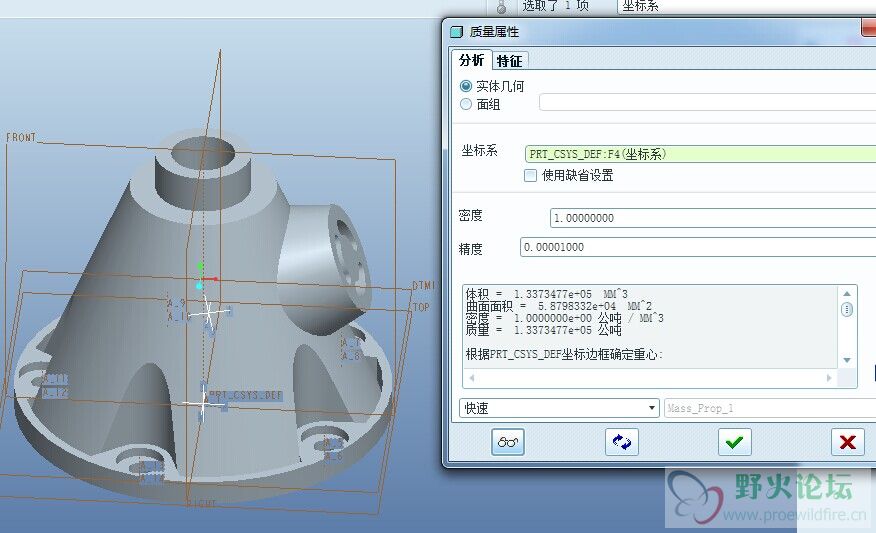This screenshot has width=876, height=533.
Task: Click the 密度 result line in output
Action: [564, 318]
